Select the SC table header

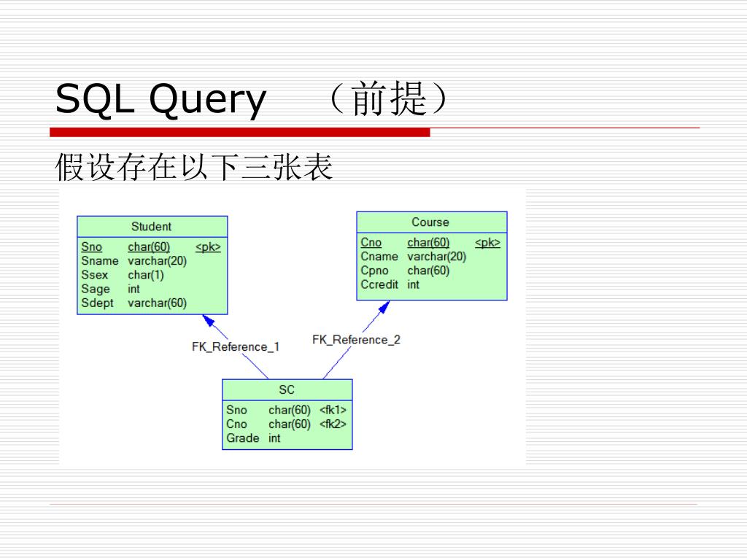[x=287, y=389]
